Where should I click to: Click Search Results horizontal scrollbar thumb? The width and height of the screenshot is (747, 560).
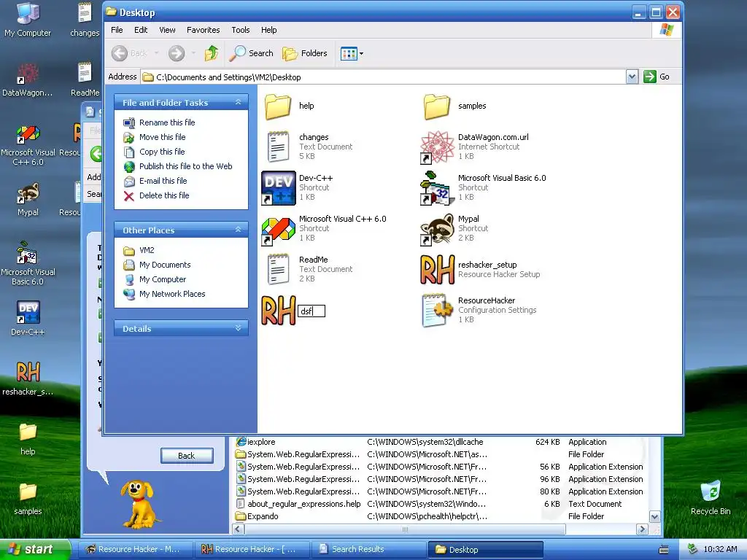[x=405, y=529]
